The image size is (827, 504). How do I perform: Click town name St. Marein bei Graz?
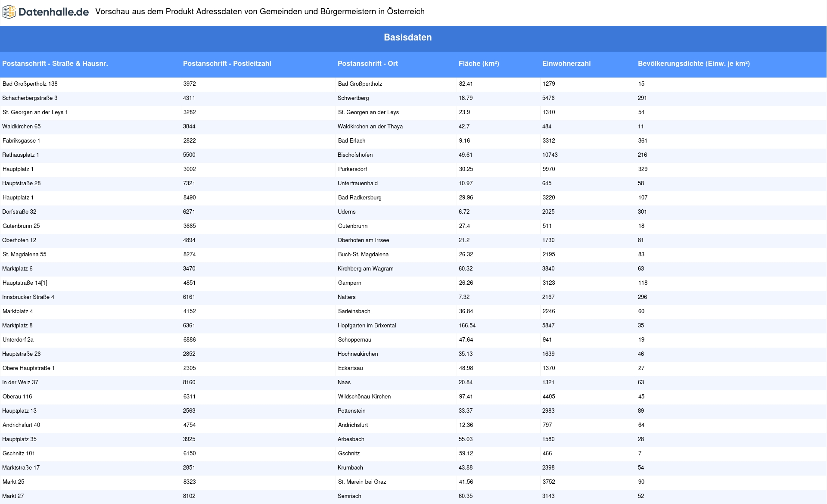tap(362, 482)
